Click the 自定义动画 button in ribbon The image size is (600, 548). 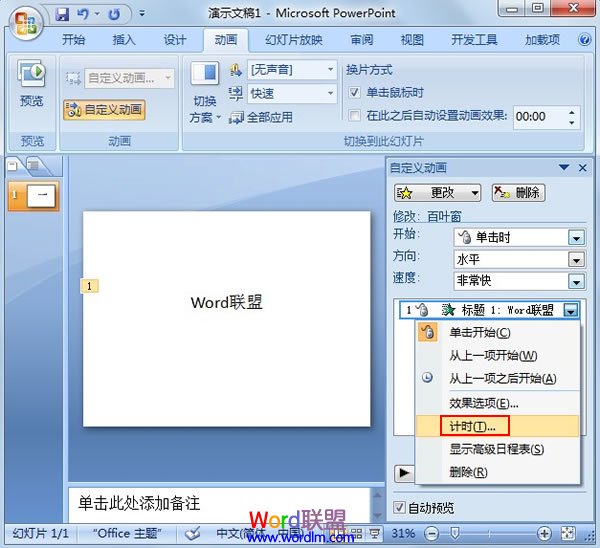tap(104, 110)
